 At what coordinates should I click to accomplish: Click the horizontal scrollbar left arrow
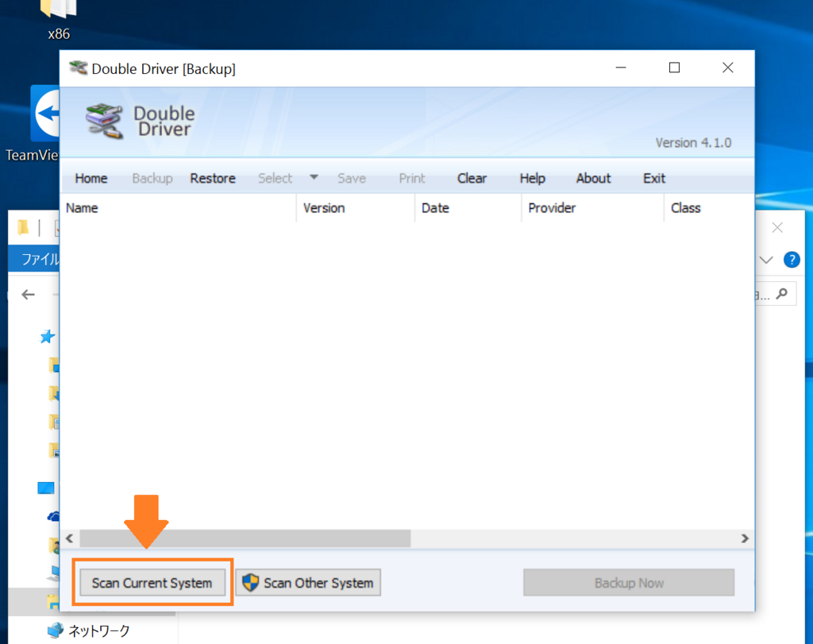pyautogui.click(x=70, y=538)
